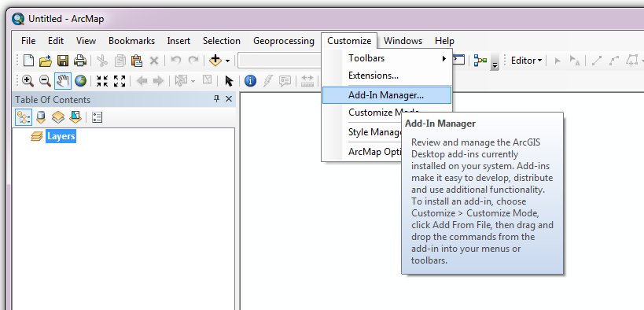Select the black arrow Select Elements tool

click(x=229, y=80)
